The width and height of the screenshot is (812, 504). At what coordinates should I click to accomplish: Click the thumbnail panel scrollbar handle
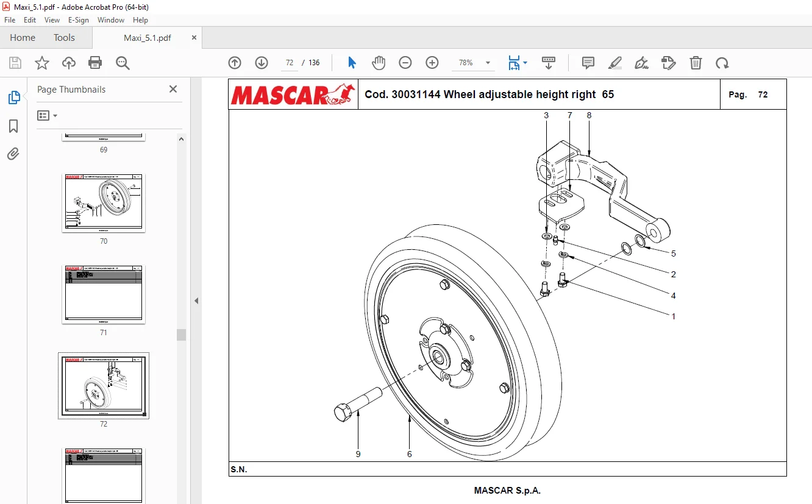181,335
